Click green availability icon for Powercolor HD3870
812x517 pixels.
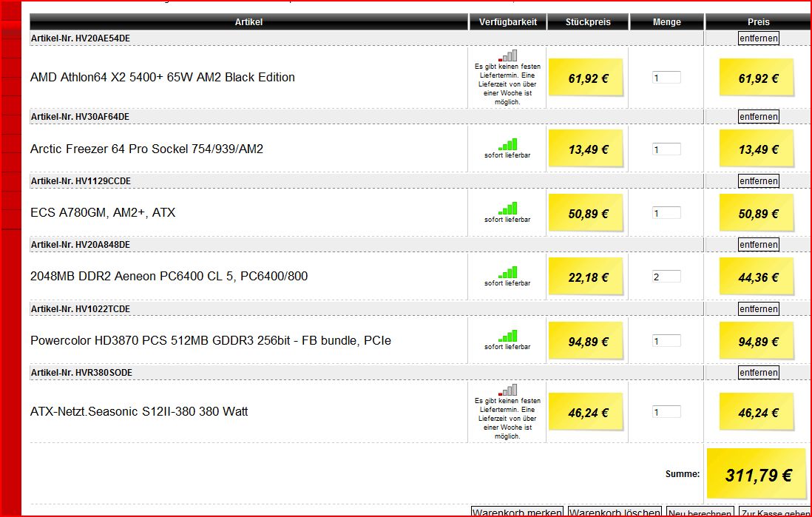click(x=507, y=337)
